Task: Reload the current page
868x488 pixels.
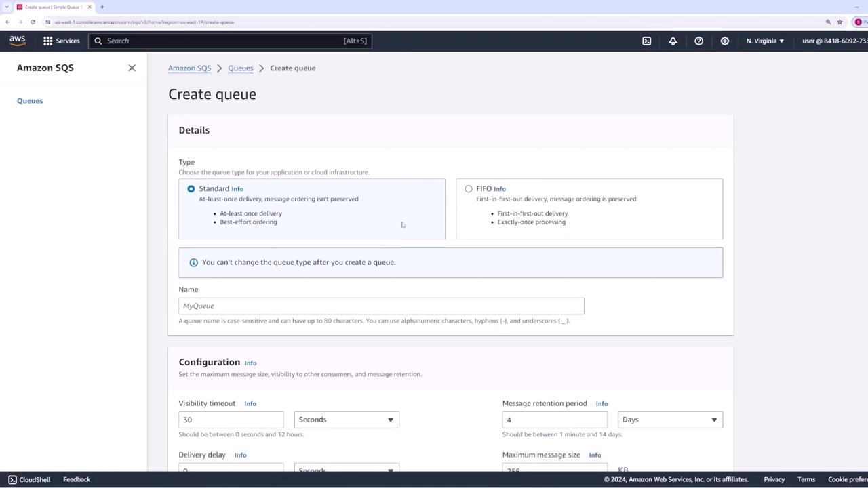Action: coord(33,22)
